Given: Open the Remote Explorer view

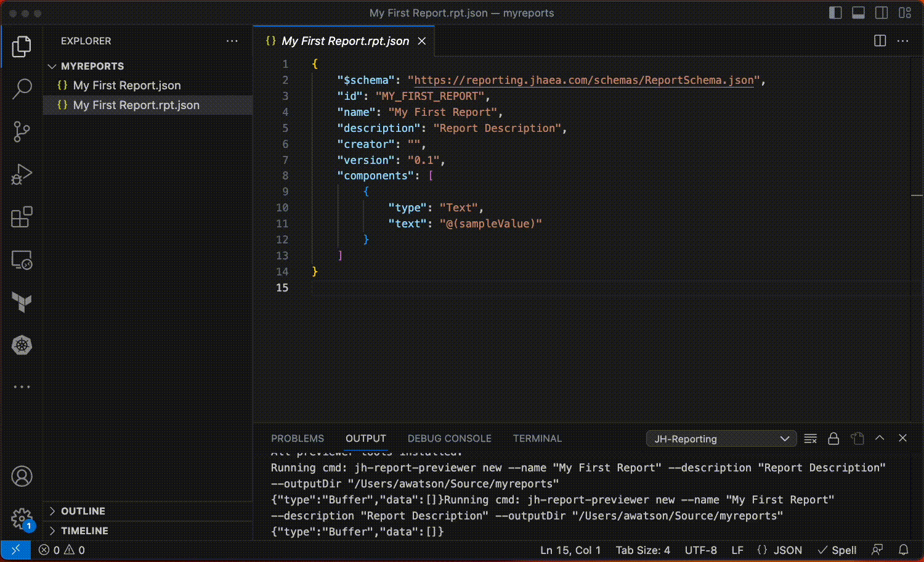Looking at the screenshot, I should 22,260.
